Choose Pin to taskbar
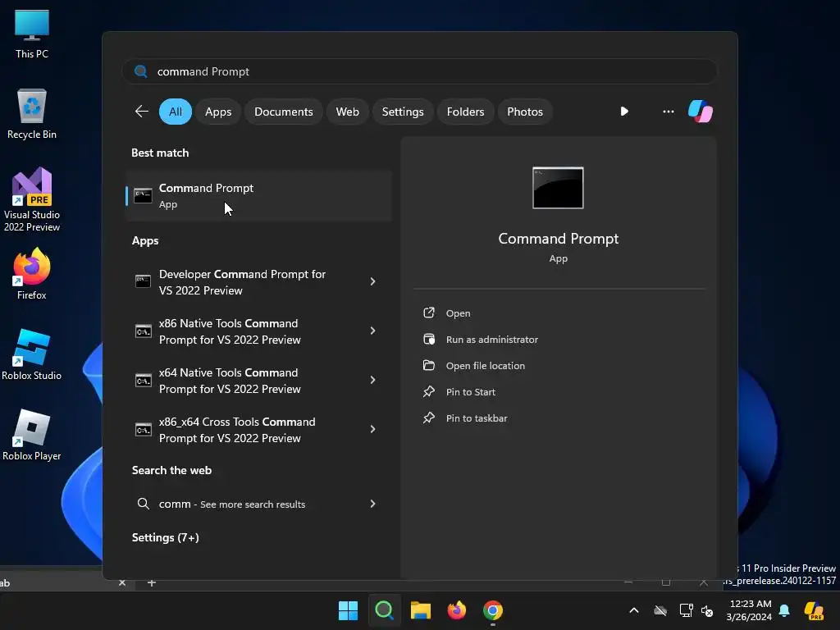840x630 pixels. (x=477, y=418)
